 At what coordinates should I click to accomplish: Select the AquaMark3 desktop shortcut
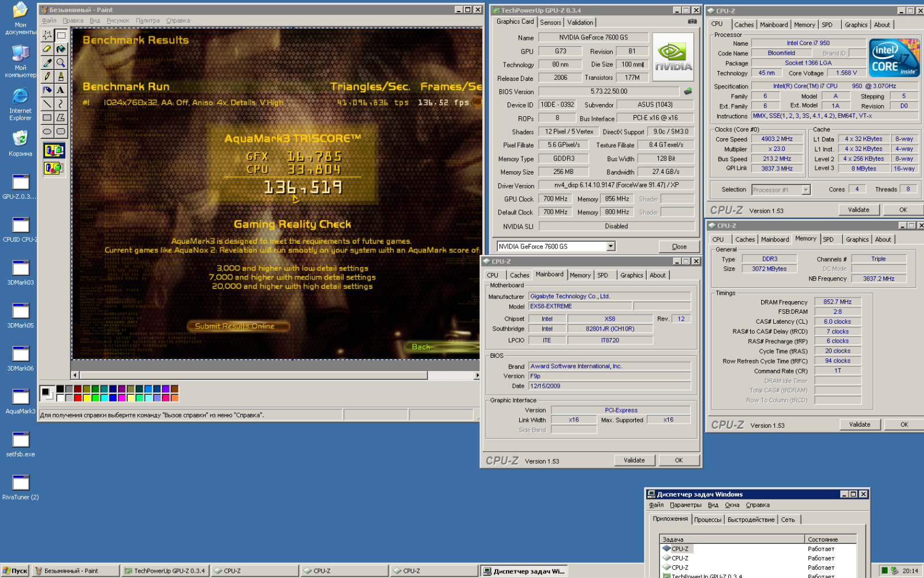20,402
